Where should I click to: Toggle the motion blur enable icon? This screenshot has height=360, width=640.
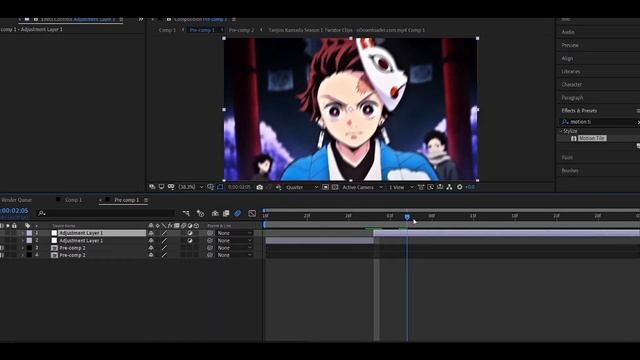[238, 213]
